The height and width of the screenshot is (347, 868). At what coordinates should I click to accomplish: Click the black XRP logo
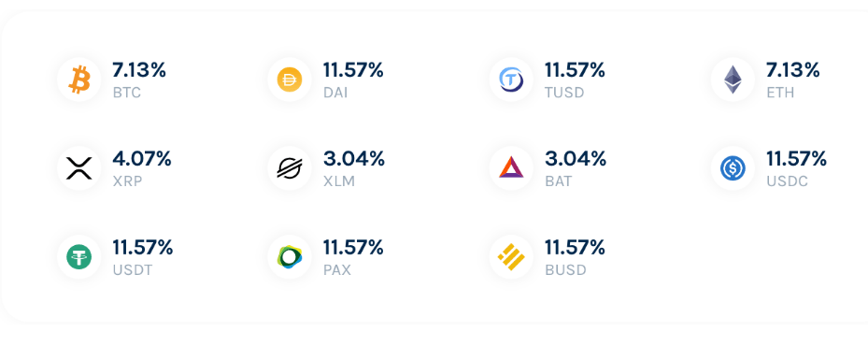coord(79,168)
